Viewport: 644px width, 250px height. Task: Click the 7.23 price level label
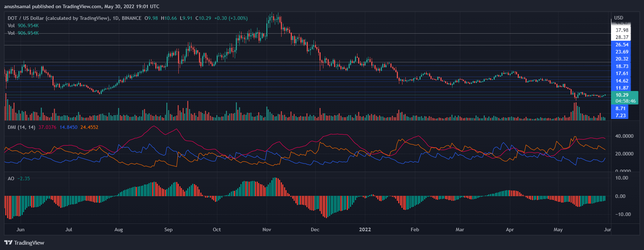(x=621, y=115)
